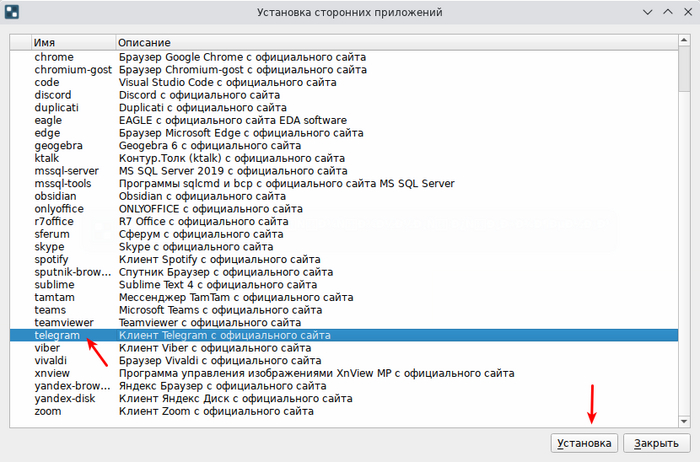Click the scrollbar down arrow
The width and height of the screenshot is (700, 462).
pos(684,421)
